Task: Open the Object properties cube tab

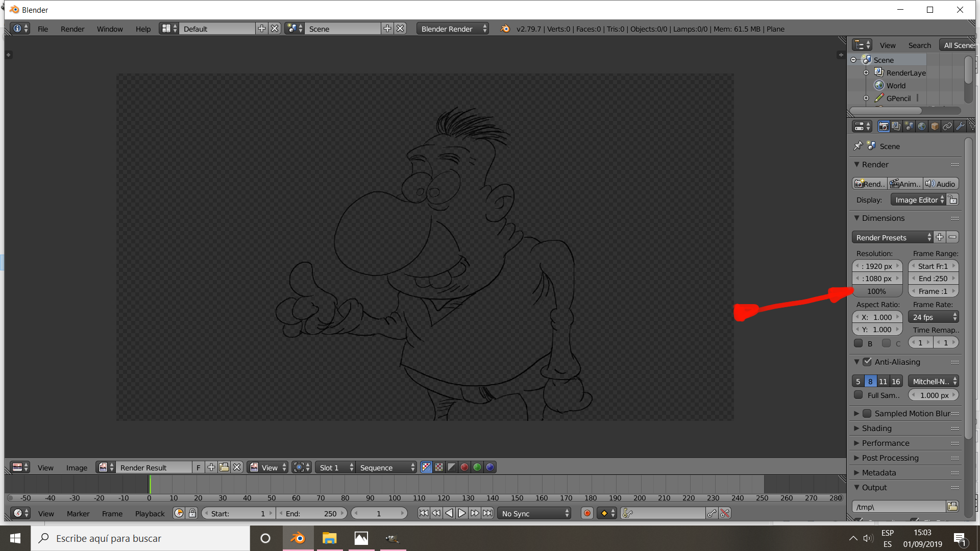Action: click(935, 127)
